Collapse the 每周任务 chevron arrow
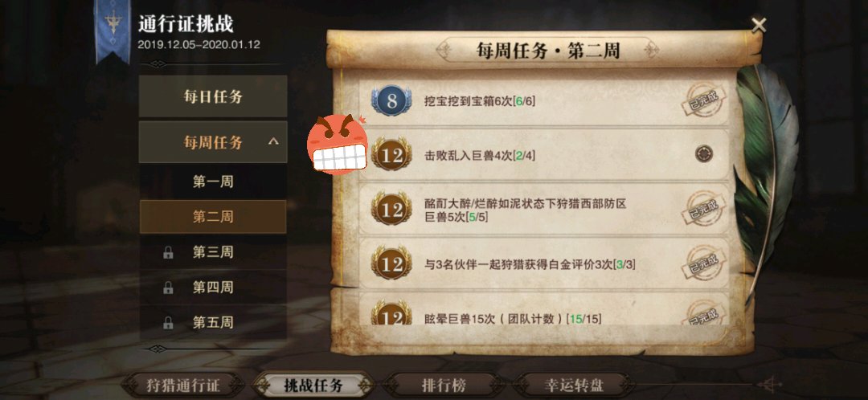The height and width of the screenshot is (400, 868). point(273,141)
